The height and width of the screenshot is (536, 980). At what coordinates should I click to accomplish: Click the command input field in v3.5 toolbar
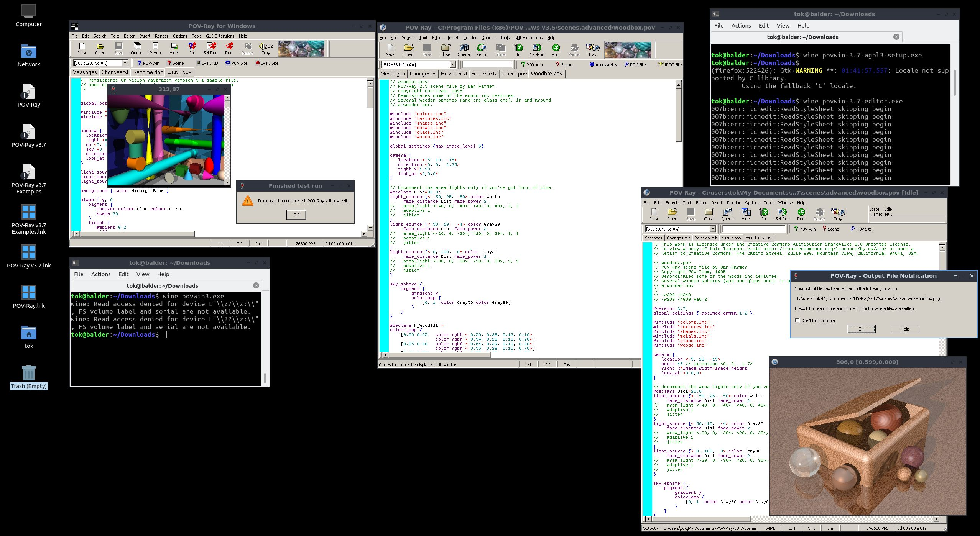tap(487, 65)
